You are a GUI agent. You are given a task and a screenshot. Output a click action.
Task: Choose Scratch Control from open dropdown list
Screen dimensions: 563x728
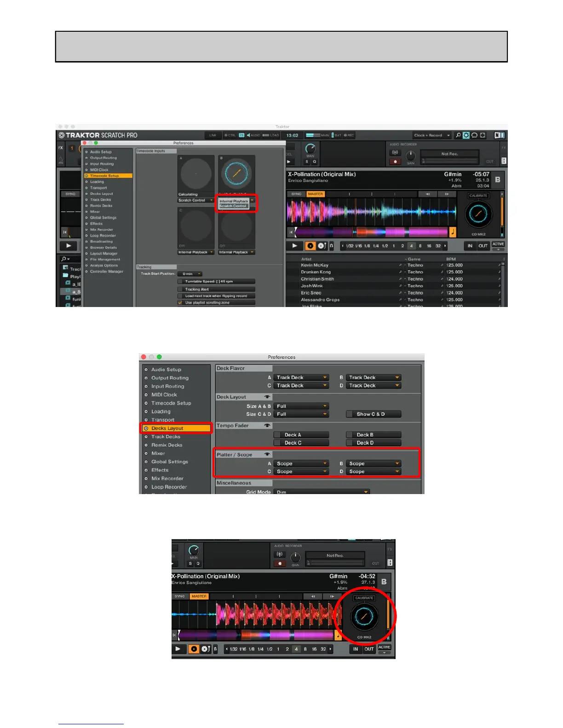(x=233, y=206)
